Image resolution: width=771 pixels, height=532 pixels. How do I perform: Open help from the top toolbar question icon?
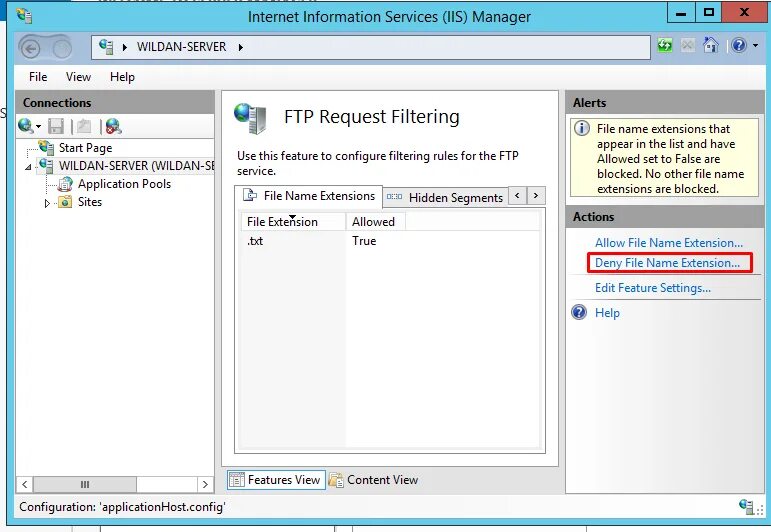[739, 45]
